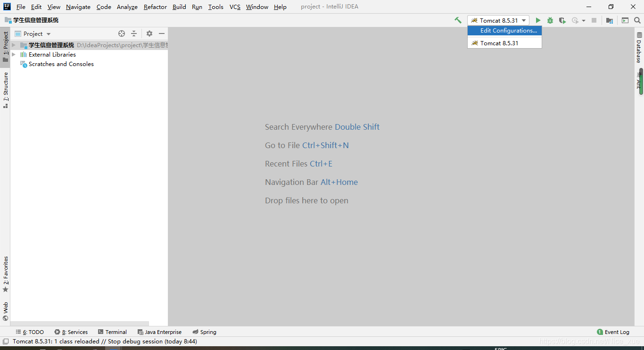The image size is (644, 350).
Task: Toggle the Web side tab
Action: tap(6, 311)
